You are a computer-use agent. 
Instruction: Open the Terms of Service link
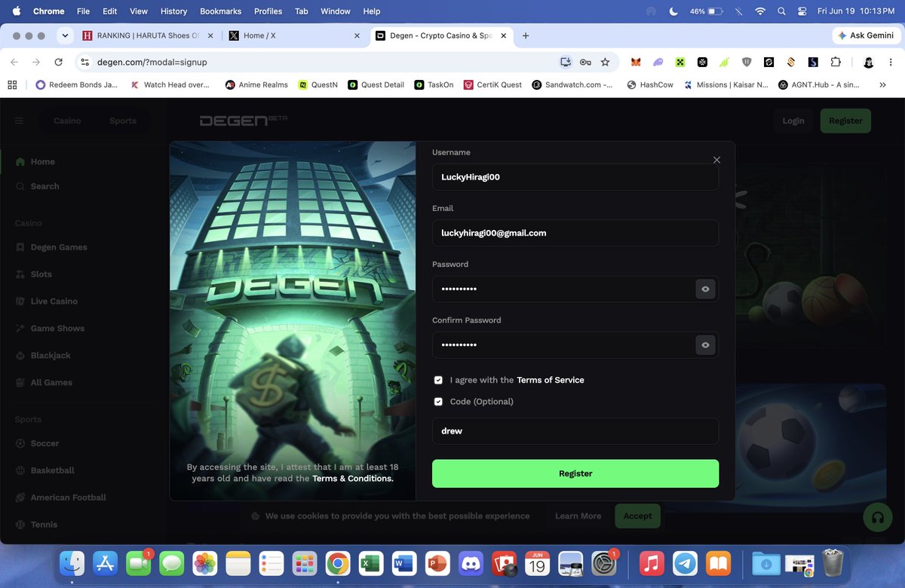pos(551,380)
